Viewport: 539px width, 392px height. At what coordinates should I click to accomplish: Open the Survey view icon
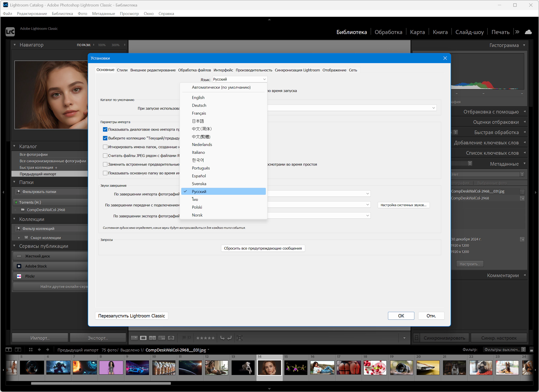click(x=162, y=338)
